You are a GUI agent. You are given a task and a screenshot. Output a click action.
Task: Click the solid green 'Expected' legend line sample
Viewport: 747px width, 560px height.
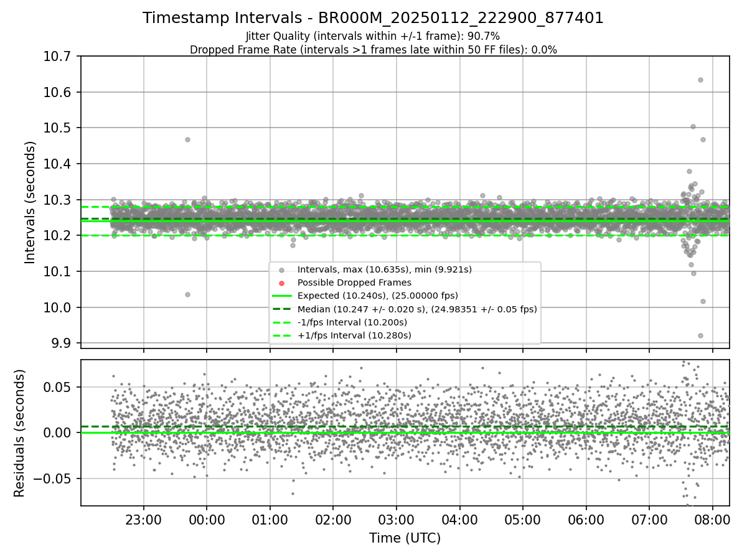click(x=283, y=296)
